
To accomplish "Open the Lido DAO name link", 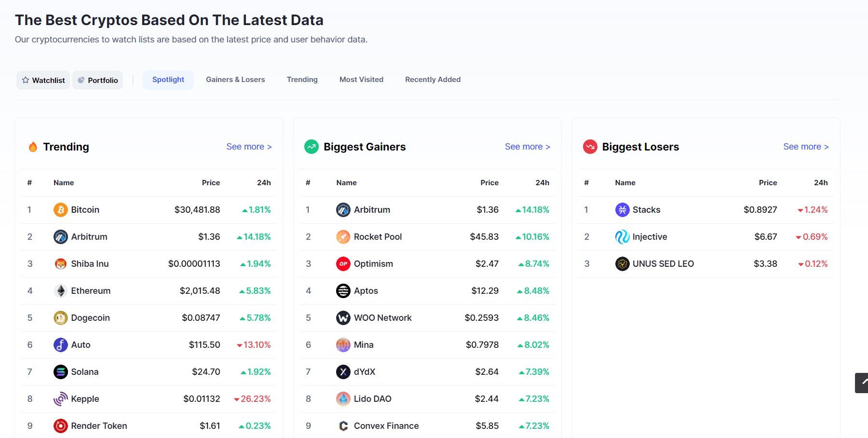I will click(373, 399).
